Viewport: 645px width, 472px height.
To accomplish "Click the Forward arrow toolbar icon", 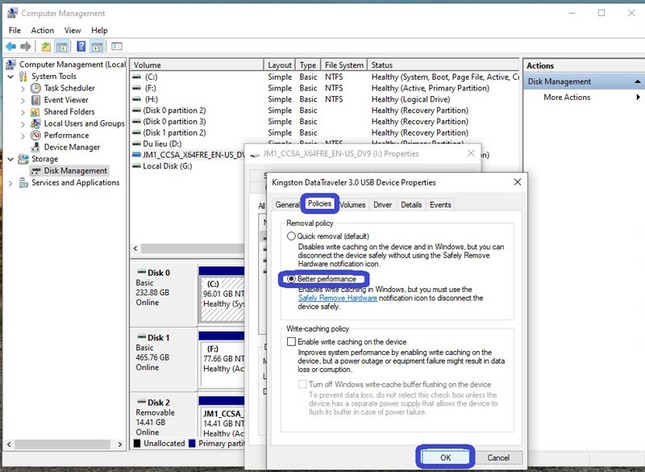I will (x=26, y=47).
